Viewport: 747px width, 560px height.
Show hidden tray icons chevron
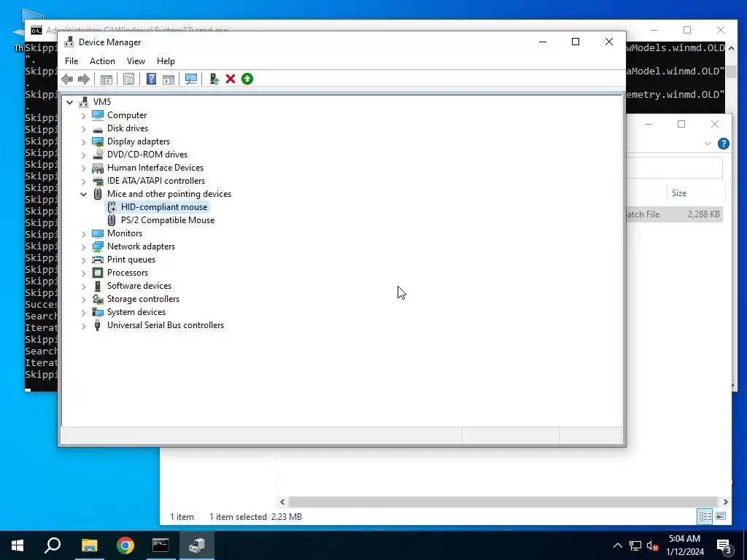pos(617,545)
